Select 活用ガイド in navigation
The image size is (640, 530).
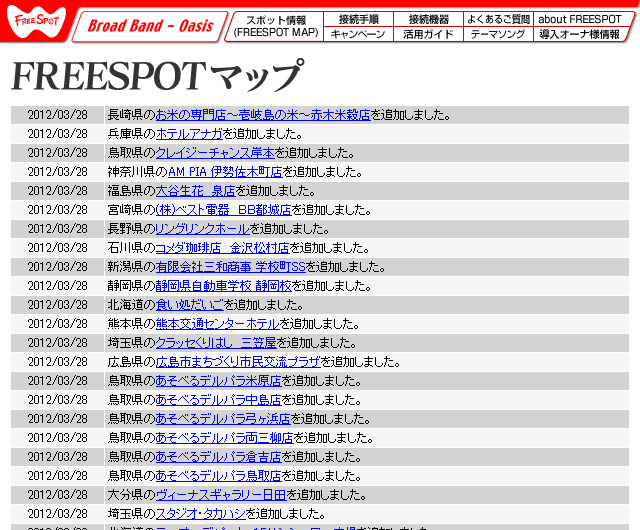(428, 34)
